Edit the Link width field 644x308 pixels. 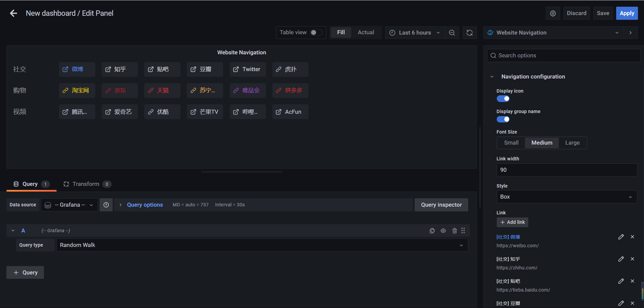coord(567,170)
